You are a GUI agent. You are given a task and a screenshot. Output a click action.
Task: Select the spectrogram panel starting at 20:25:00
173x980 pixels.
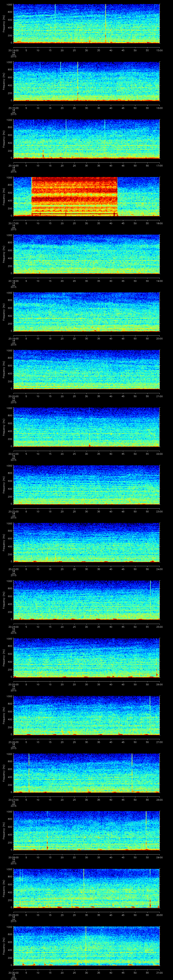click(86, 657)
